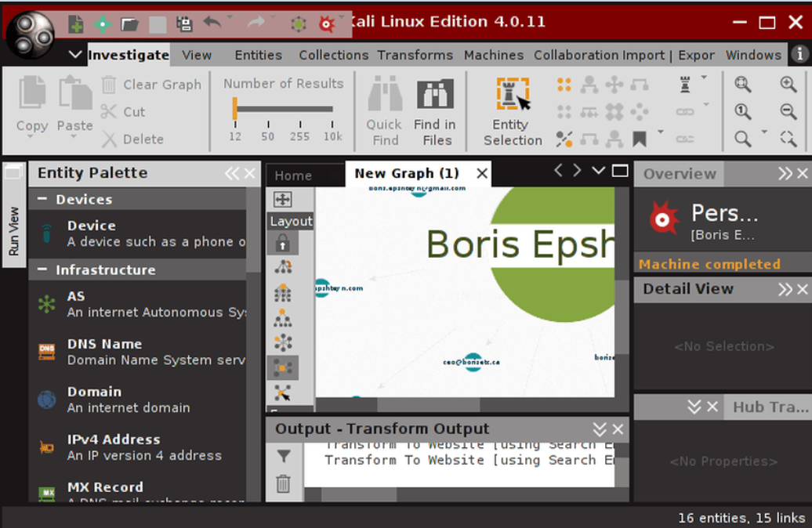Switch to the Home graph tab
This screenshot has width=812, height=528.
coord(293,175)
